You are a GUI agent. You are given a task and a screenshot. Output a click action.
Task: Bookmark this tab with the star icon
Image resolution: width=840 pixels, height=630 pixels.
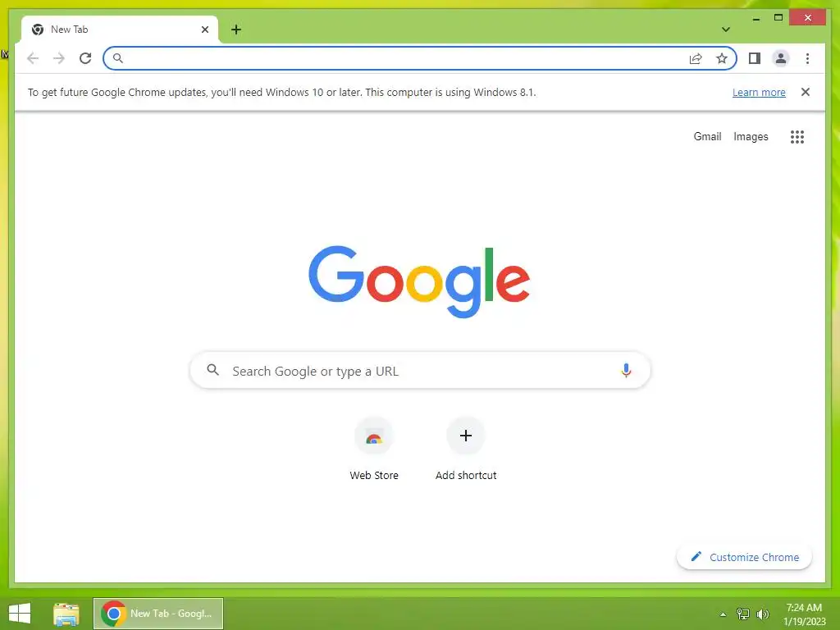(722, 58)
